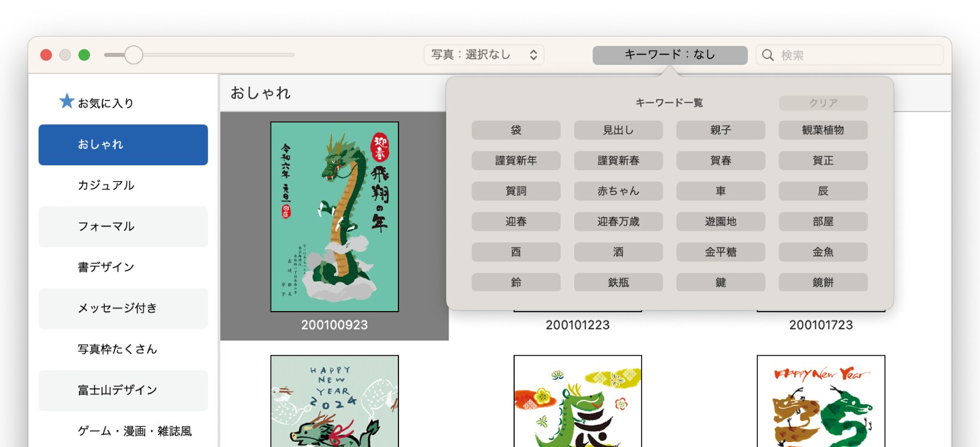Click the クリア button in the keyword list
Screen dimensions: 980x447
pos(823,103)
